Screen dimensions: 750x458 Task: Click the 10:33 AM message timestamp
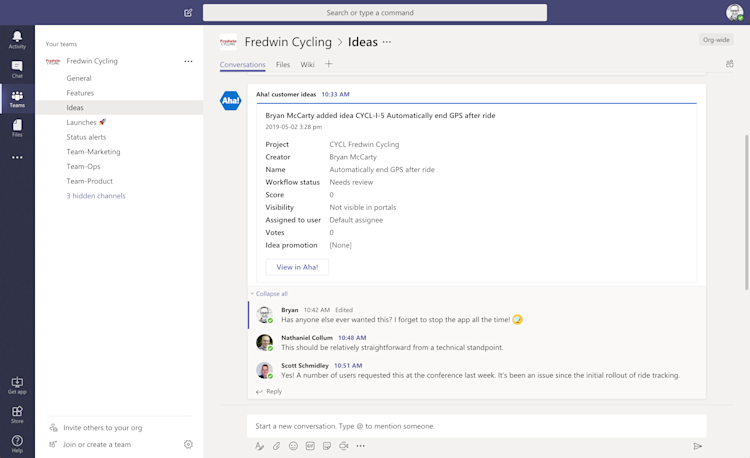335,95
